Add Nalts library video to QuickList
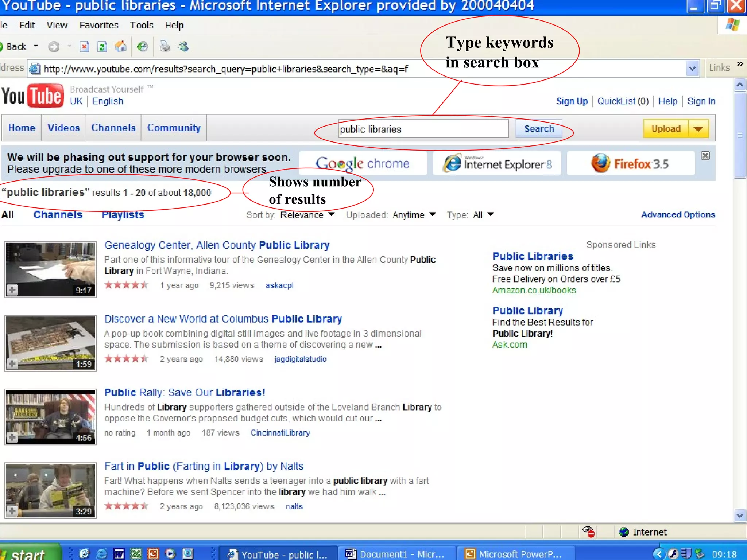Image resolution: width=747 pixels, height=560 pixels. click(x=12, y=511)
